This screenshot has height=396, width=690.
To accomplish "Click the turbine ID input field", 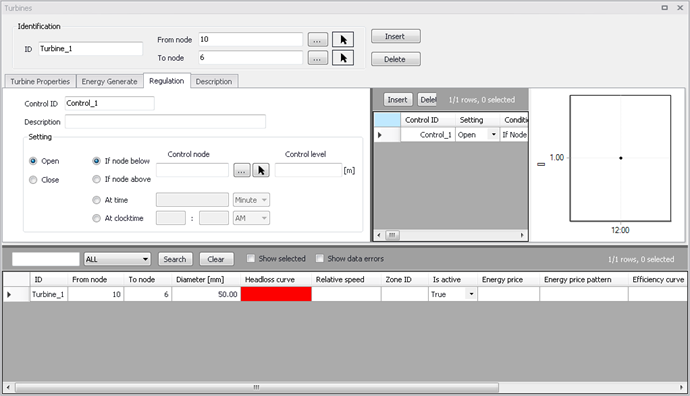I will [90, 48].
